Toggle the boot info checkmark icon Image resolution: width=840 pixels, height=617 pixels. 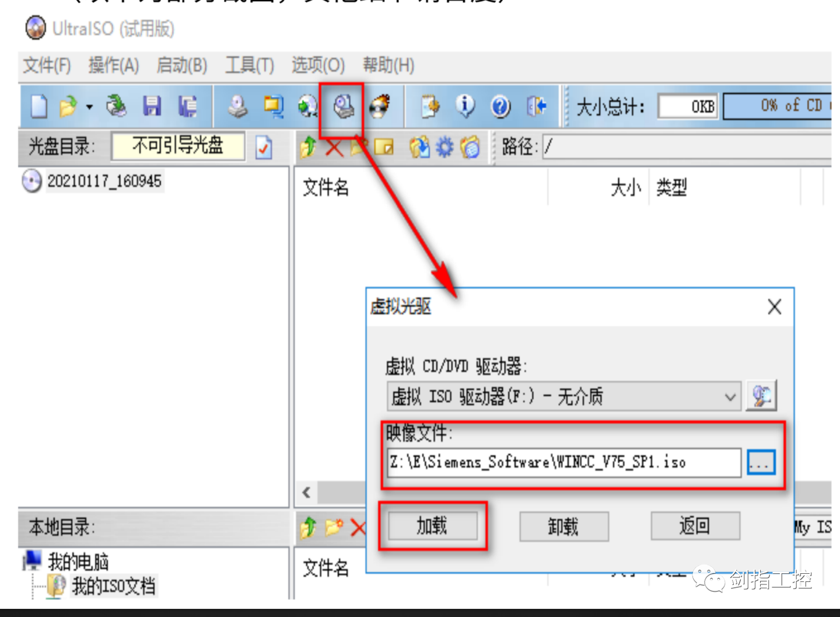point(264,147)
